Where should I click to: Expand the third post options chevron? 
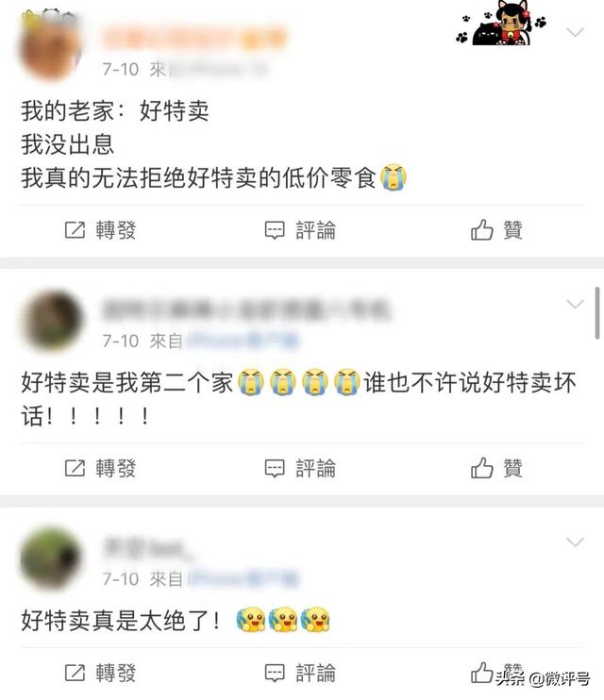click(575, 542)
